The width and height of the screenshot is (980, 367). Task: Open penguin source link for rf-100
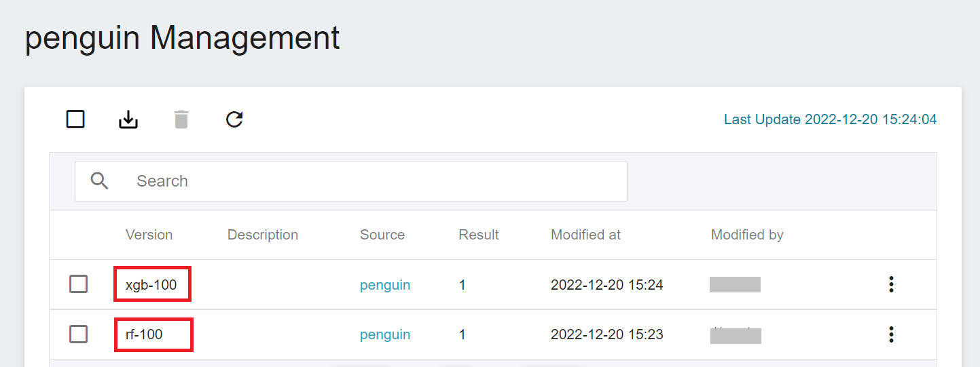(385, 334)
